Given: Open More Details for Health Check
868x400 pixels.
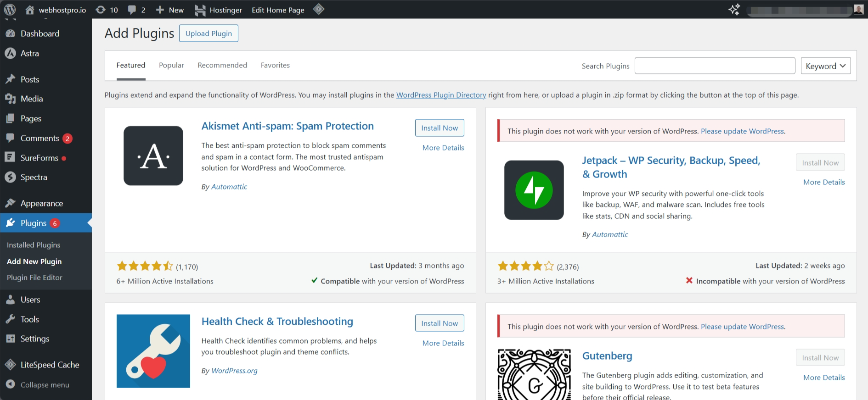Looking at the screenshot, I should [443, 343].
